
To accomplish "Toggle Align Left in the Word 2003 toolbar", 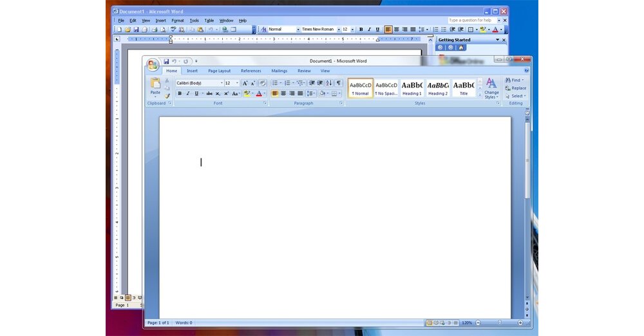I will (x=388, y=30).
